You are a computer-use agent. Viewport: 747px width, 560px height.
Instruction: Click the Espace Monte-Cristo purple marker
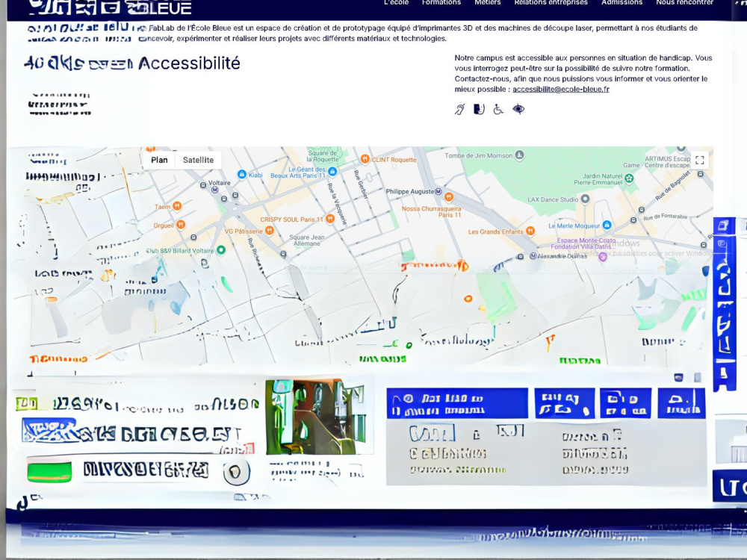[603, 257]
